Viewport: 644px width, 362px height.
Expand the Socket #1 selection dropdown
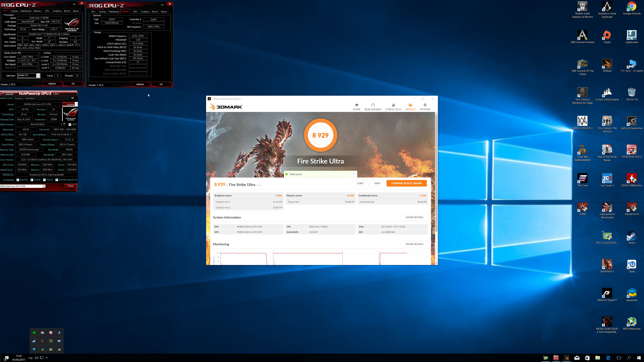38,75
